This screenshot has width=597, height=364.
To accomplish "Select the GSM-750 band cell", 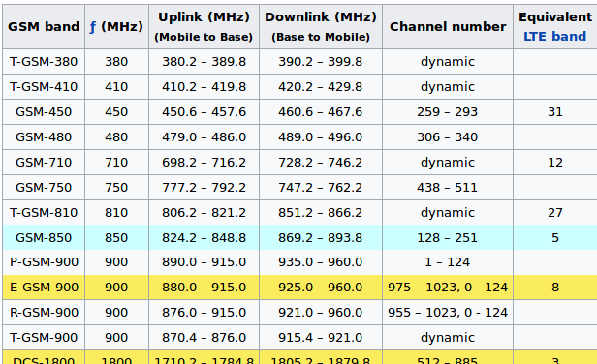I will pyautogui.click(x=44, y=187).
